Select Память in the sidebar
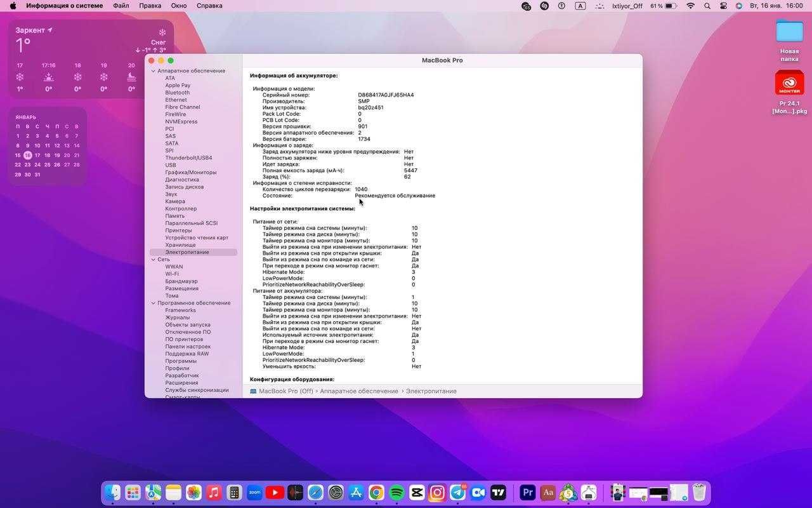 (175, 216)
